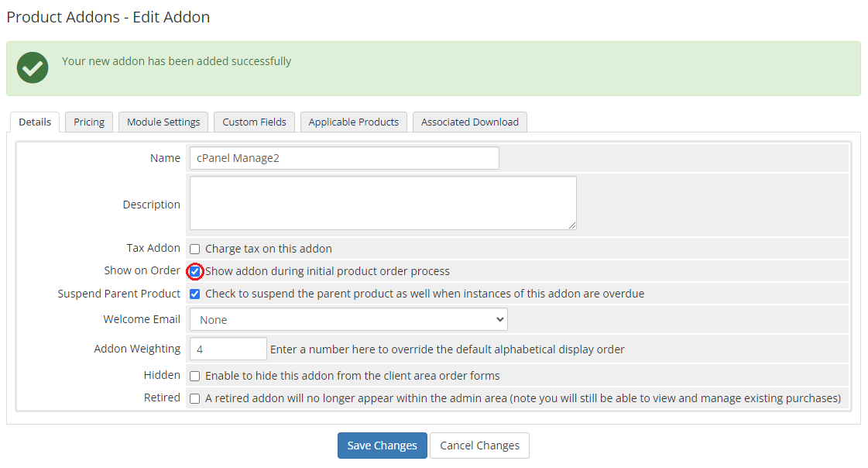Click 'Your new addon has been added successfully'
Image resolution: width=868 pixels, height=468 pixels.
(177, 61)
